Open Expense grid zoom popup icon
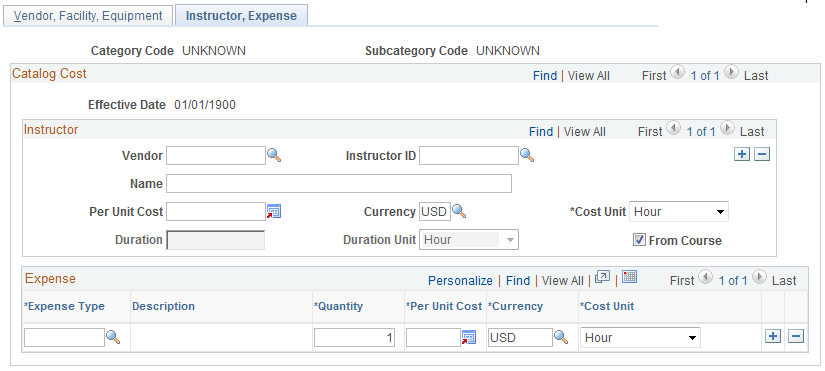The height and width of the screenshot is (371, 825). (602, 278)
